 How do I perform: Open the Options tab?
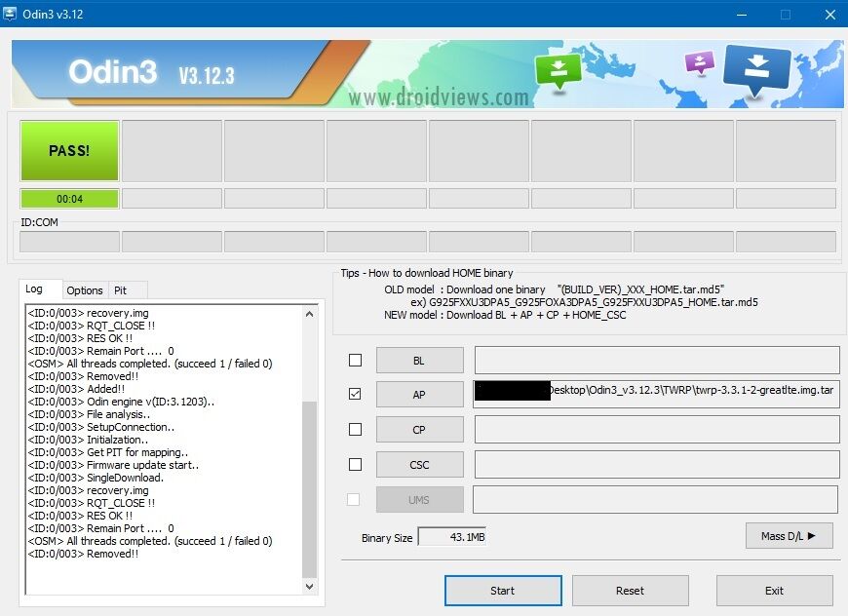[85, 290]
